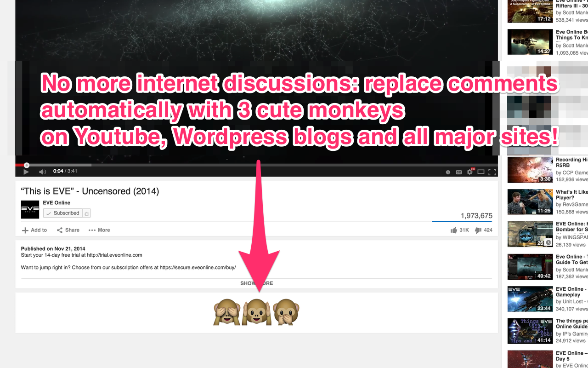Image resolution: width=588 pixels, height=368 pixels.
Task: Click the Share button
Action: 68,230
